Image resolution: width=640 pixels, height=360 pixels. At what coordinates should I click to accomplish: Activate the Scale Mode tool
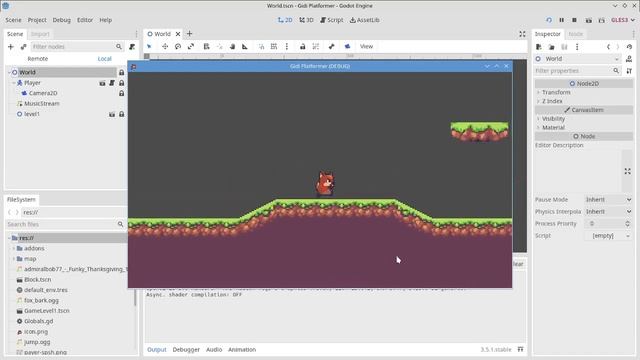[x=191, y=47]
